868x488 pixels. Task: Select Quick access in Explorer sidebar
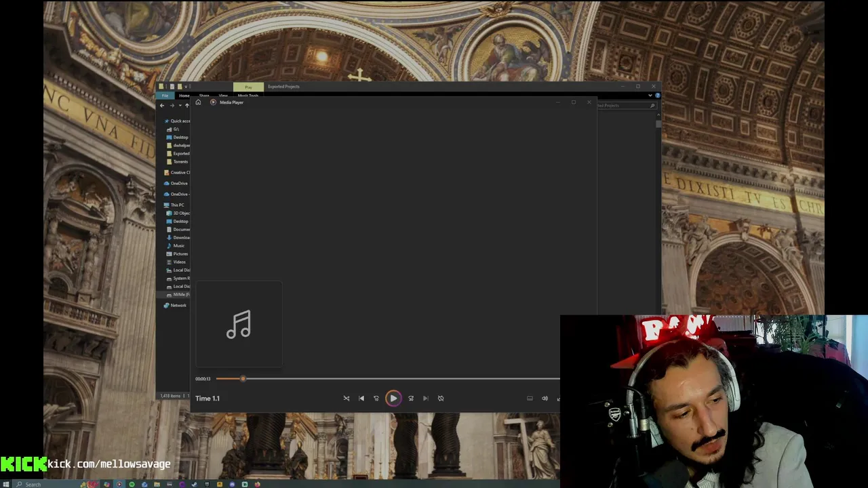click(177, 121)
